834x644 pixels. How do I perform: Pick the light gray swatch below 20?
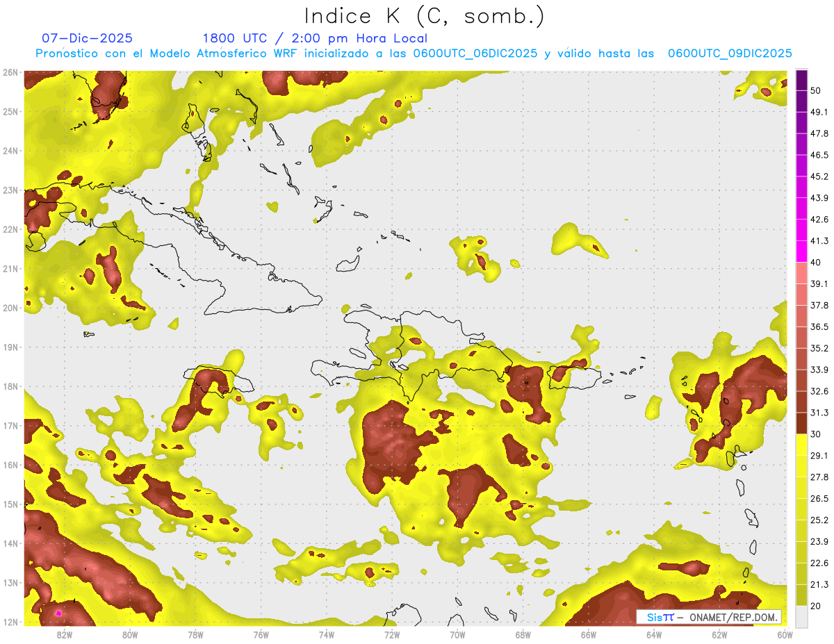click(x=801, y=616)
